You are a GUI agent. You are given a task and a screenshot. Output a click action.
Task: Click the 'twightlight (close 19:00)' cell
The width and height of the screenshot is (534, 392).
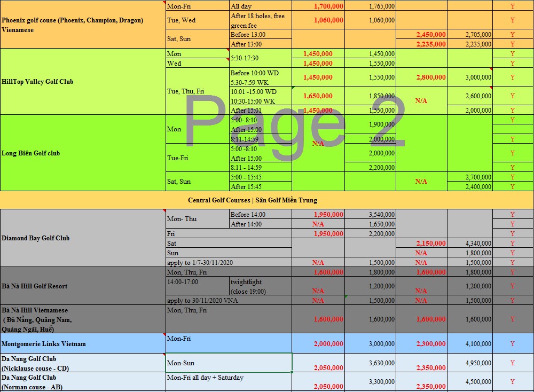pyautogui.click(x=261, y=286)
